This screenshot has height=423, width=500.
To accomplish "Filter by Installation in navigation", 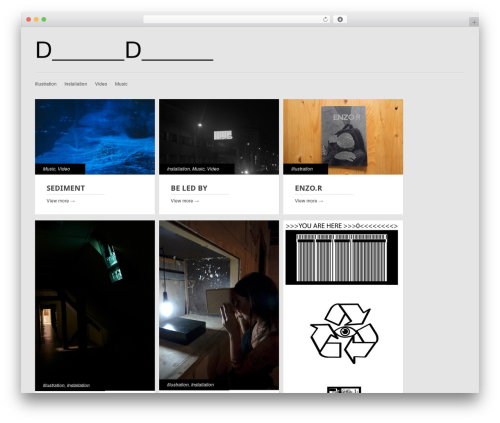I will (x=76, y=84).
